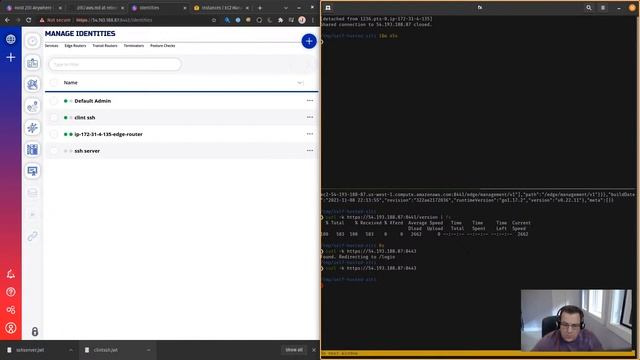The height and width of the screenshot is (360, 640).
Task: Open the asterisk-shaped icon in the side navigation
Action: tap(33, 128)
